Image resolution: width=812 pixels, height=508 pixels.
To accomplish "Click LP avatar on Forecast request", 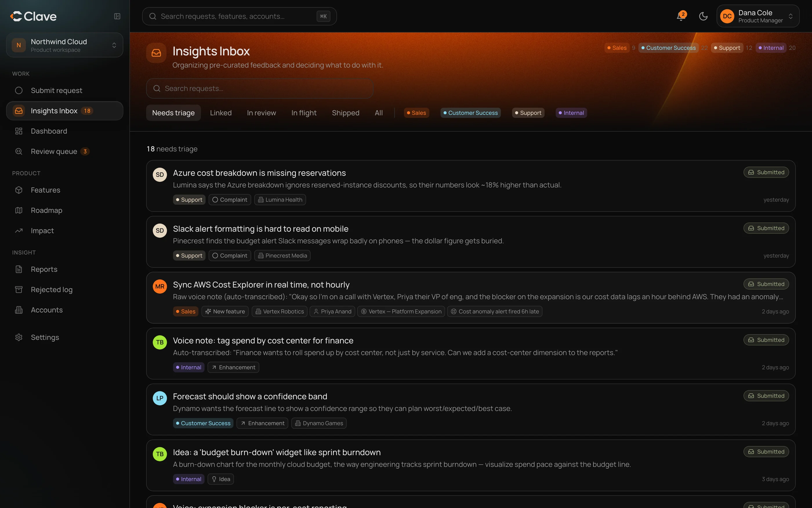I will point(160,398).
